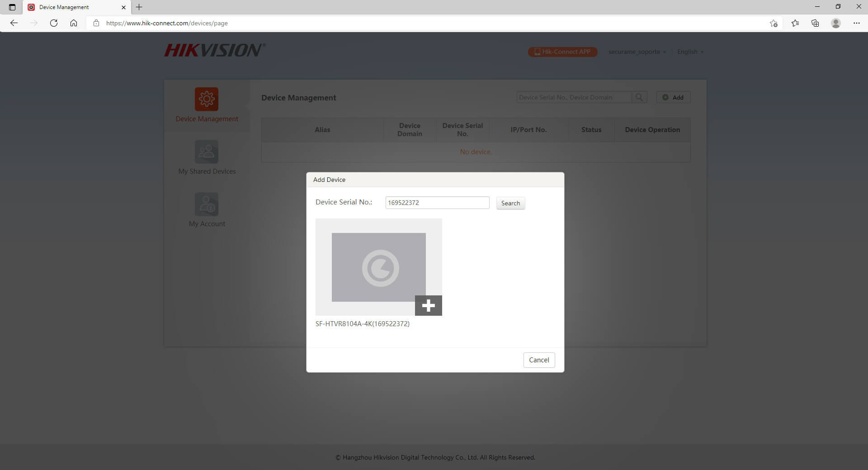Click the Device Management page heading
The width and height of the screenshot is (868, 470).
tap(299, 98)
